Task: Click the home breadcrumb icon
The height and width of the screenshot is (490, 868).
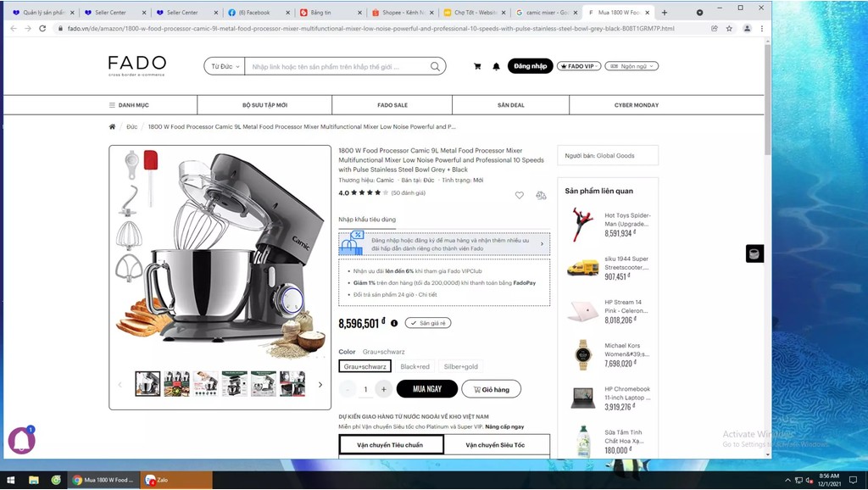Action: pyautogui.click(x=111, y=125)
